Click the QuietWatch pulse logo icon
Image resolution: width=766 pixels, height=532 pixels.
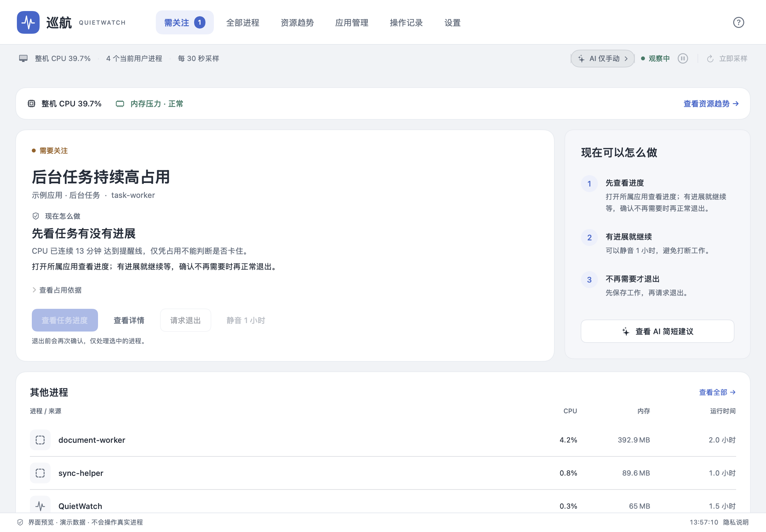tap(28, 22)
